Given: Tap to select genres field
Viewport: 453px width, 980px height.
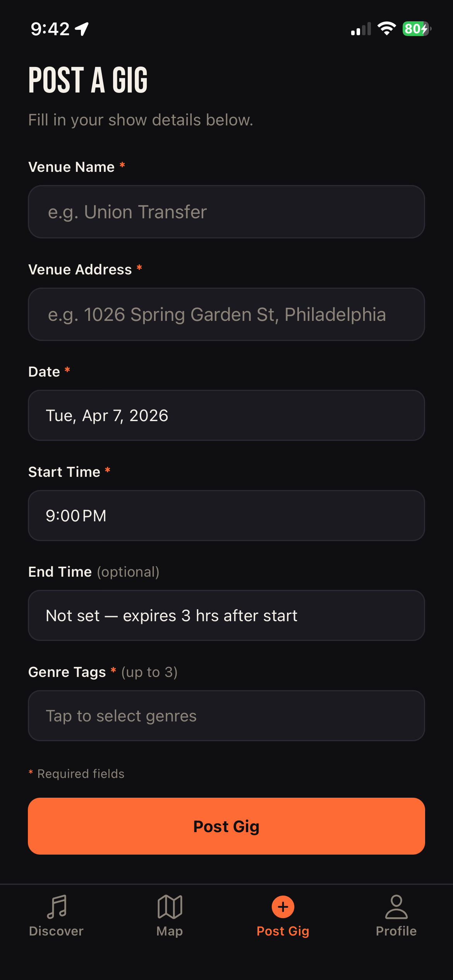Looking at the screenshot, I should [226, 716].
